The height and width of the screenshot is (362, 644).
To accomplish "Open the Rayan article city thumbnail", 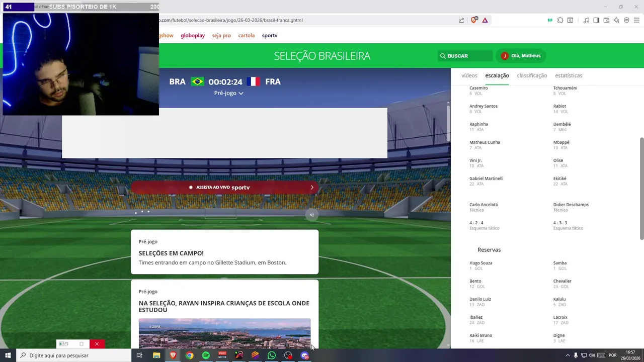I will (x=224, y=333).
